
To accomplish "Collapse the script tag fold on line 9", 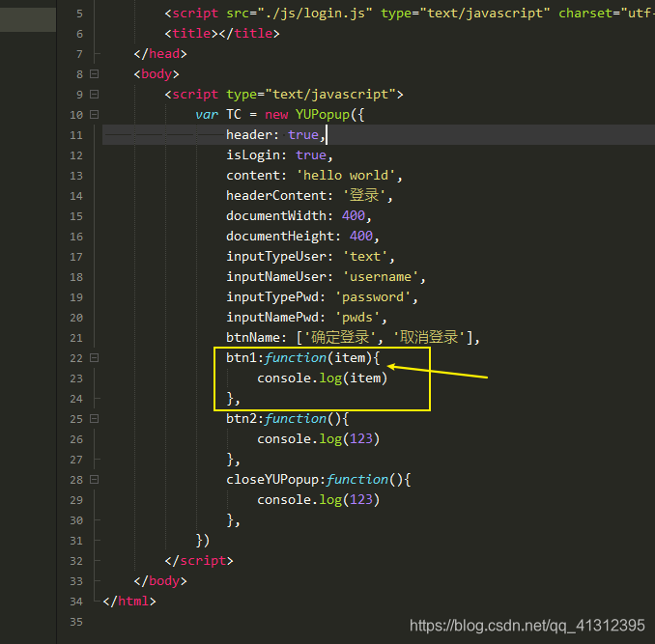I will click(x=95, y=95).
